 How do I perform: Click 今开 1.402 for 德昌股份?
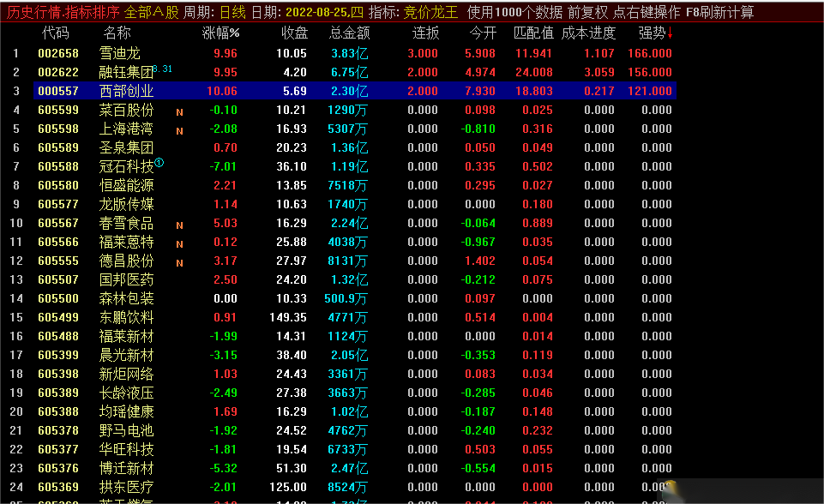pyautogui.click(x=480, y=261)
